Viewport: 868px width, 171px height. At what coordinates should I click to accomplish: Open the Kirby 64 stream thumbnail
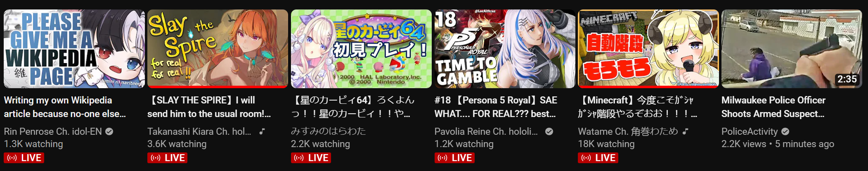[361, 49]
